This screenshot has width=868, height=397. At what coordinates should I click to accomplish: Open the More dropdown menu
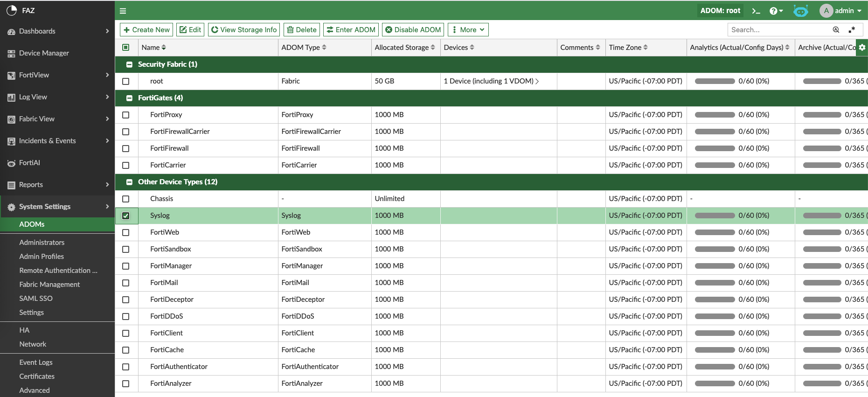[x=468, y=30]
